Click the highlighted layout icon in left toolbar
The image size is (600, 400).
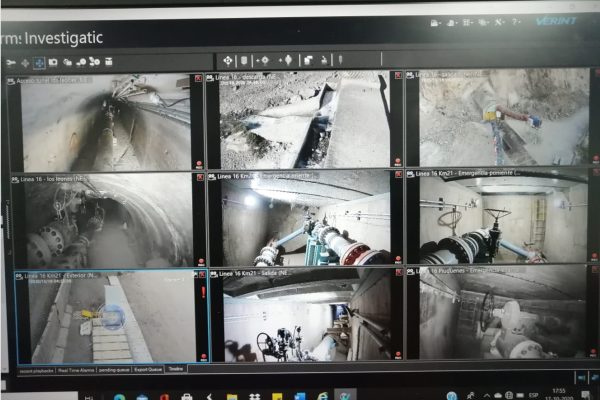tap(39, 62)
